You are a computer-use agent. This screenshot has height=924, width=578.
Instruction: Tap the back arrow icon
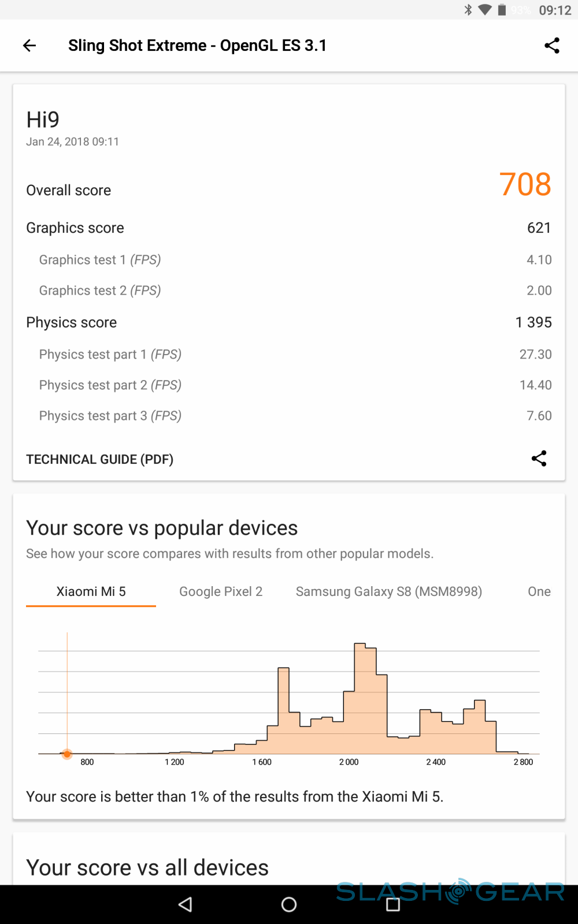(x=29, y=46)
